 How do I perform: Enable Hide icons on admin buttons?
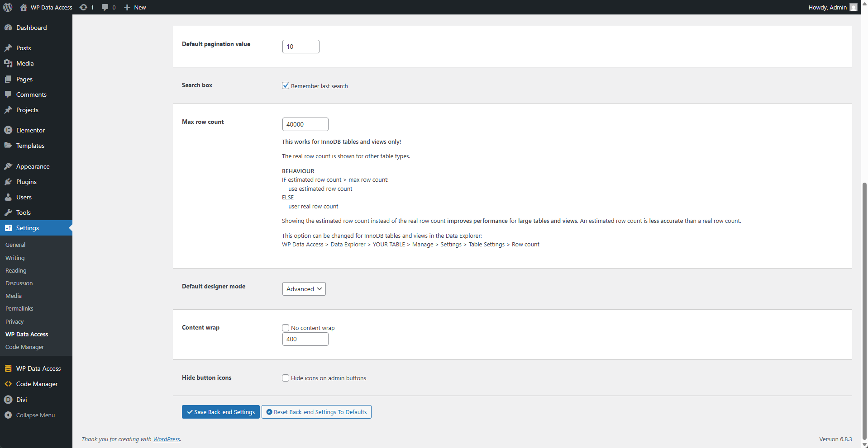[x=286, y=378]
